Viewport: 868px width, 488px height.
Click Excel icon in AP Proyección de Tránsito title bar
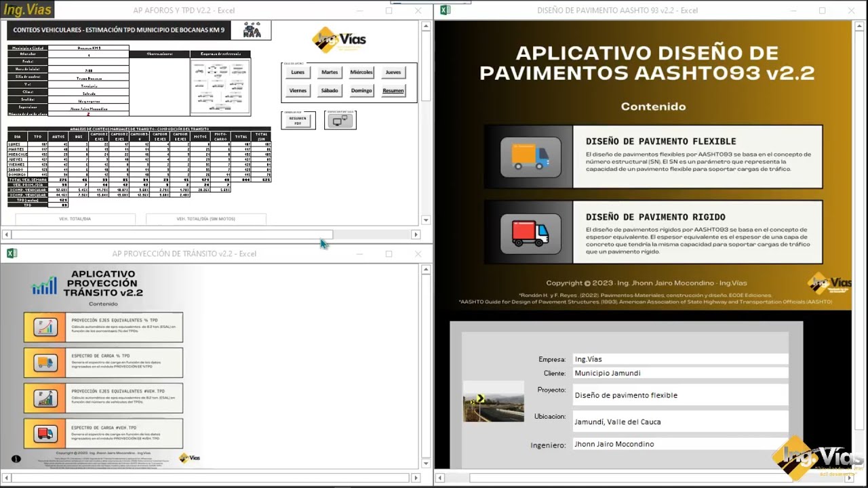pos(12,253)
